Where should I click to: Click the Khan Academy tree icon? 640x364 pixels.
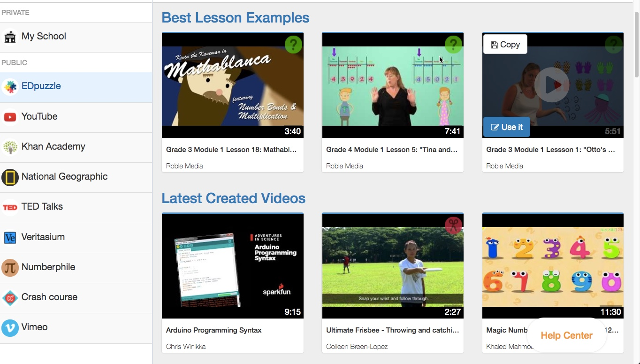[10, 147]
